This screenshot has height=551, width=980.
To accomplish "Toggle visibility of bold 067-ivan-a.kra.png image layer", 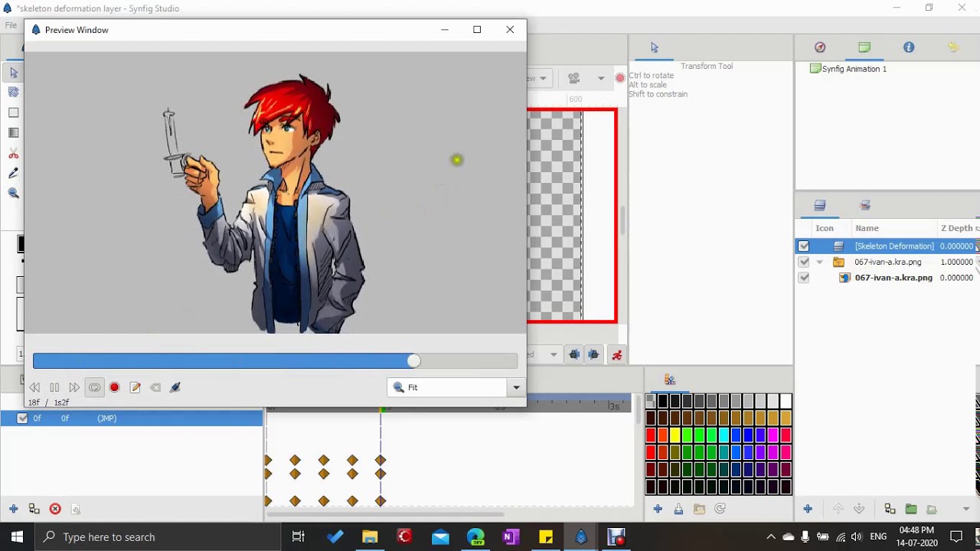I will [803, 278].
